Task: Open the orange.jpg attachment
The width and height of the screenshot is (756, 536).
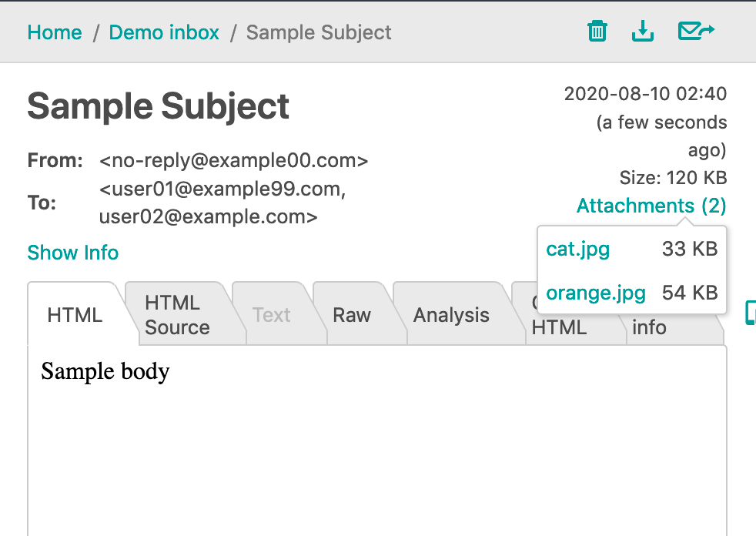Action: [x=595, y=293]
